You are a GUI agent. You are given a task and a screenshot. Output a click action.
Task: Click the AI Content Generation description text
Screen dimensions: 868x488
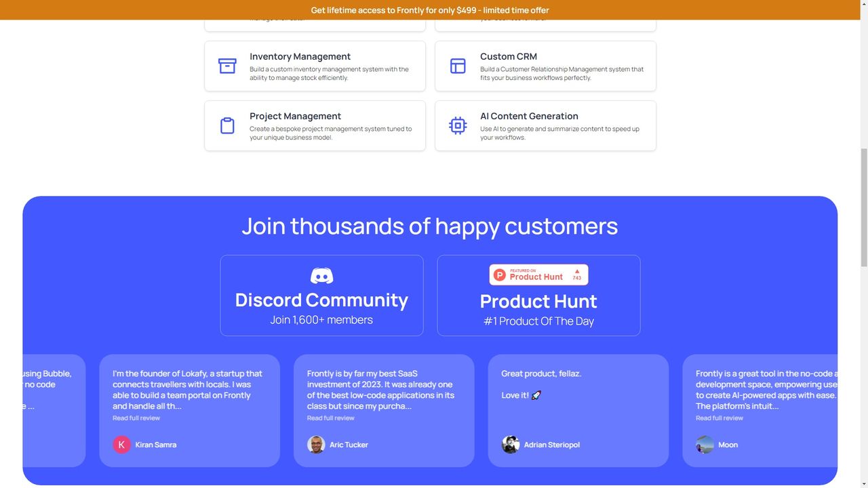pyautogui.click(x=559, y=133)
